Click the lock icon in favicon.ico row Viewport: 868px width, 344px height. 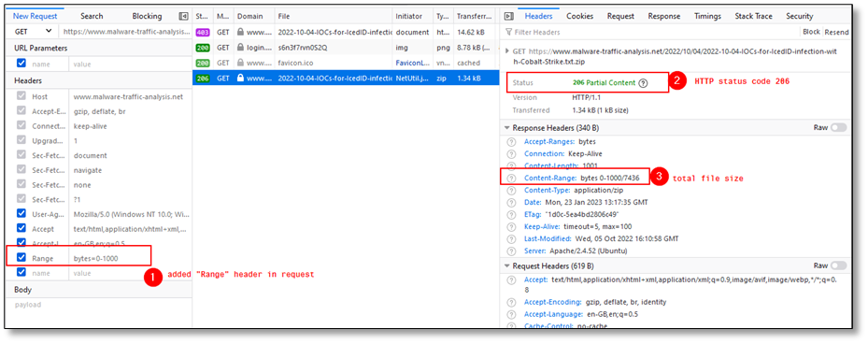click(240, 64)
